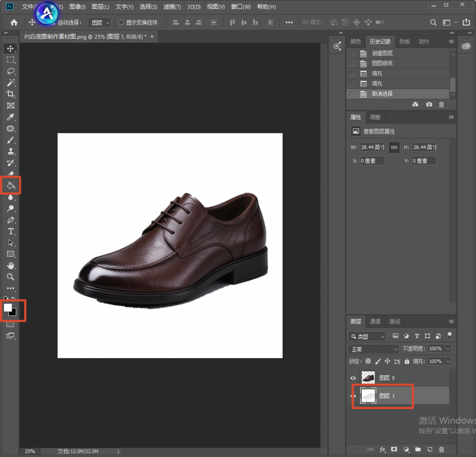476x457 pixels.
Task: Open the layer filter 类型 dropdown
Action: [367, 337]
